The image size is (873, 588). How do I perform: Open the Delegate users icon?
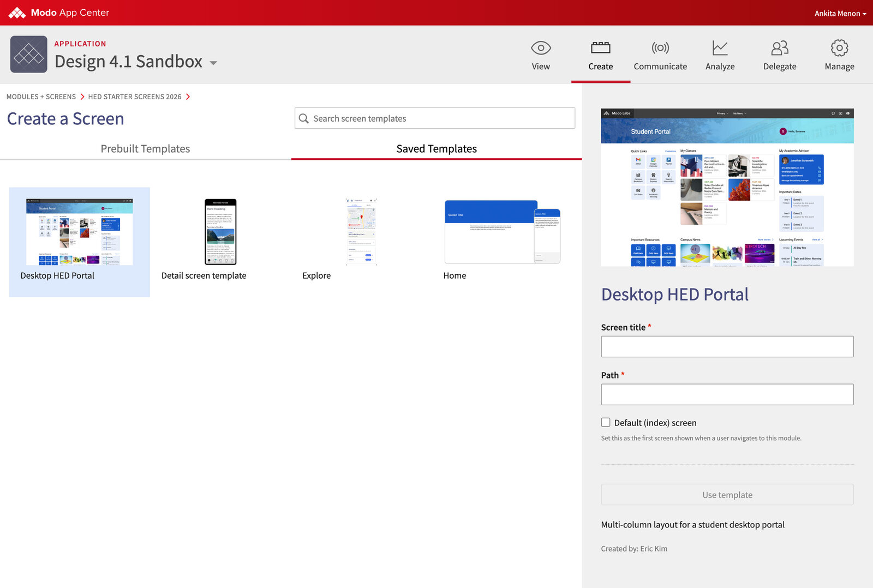click(780, 48)
